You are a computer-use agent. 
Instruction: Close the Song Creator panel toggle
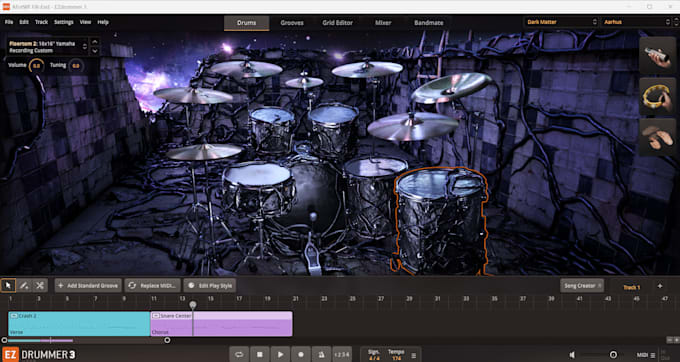click(x=599, y=286)
